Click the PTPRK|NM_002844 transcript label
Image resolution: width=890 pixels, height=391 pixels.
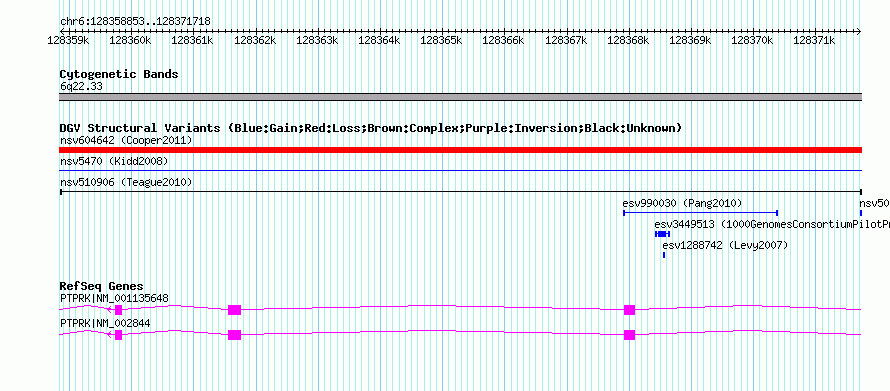tap(105, 323)
